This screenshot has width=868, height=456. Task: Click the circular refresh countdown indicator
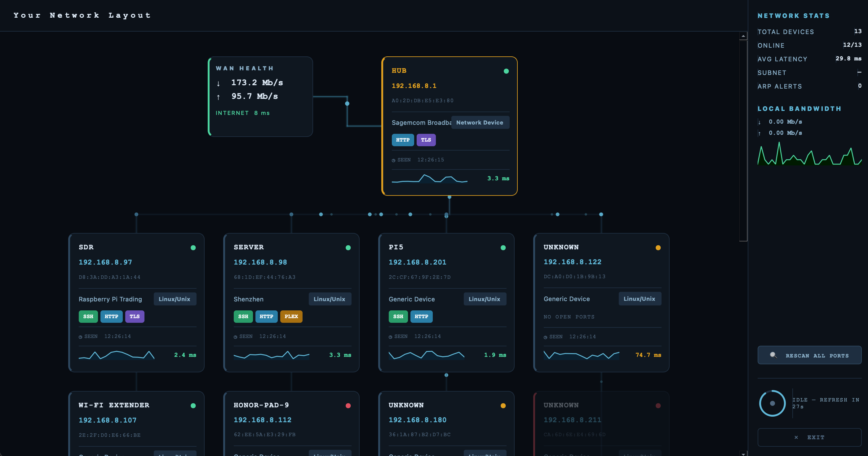pyautogui.click(x=772, y=403)
